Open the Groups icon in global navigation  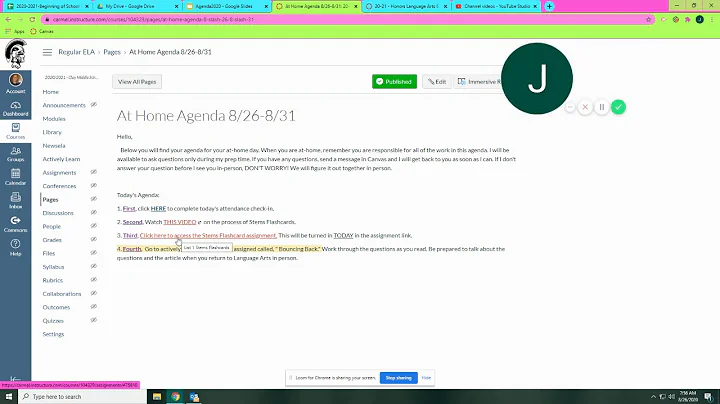tap(16, 154)
